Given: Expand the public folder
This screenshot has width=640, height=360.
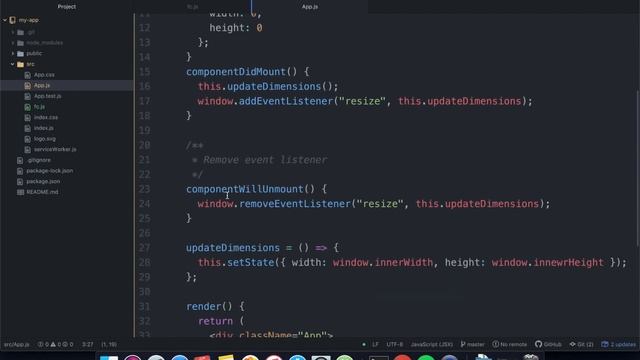Looking at the screenshot, I should coord(13,53).
